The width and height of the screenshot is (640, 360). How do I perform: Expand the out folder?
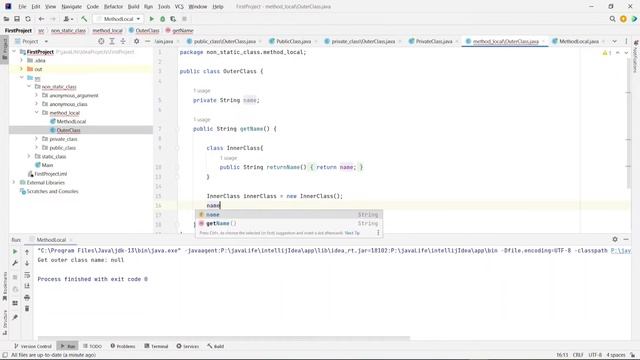(x=22, y=69)
